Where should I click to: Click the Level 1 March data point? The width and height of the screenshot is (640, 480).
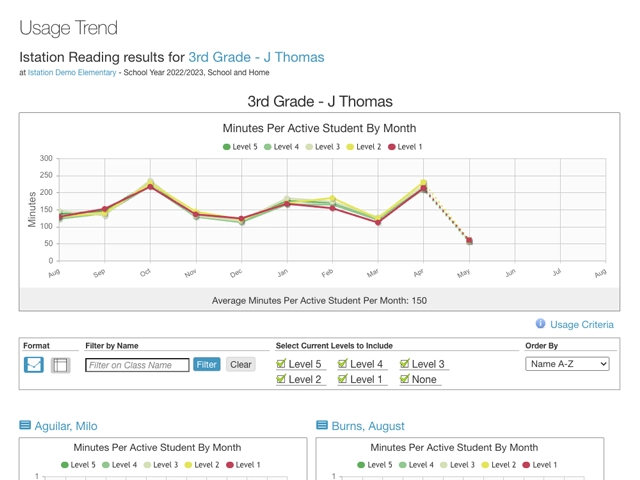(x=378, y=222)
